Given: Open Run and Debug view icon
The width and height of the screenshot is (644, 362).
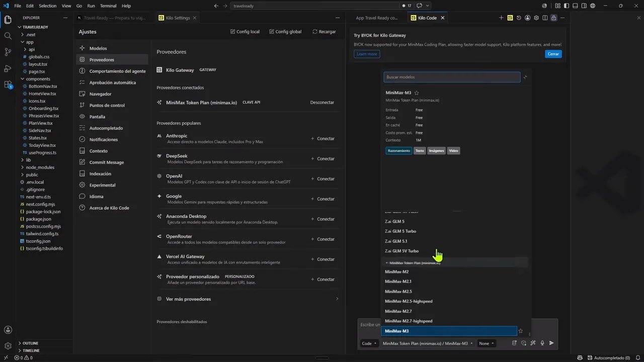Looking at the screenshot, I should tap(8, 68).
